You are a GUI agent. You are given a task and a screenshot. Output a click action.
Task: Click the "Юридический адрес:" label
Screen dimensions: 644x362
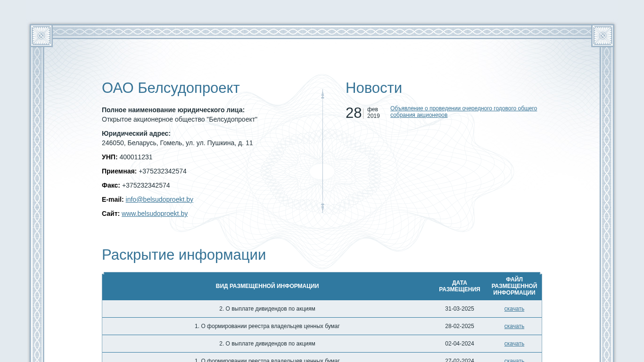pos(136,133)
